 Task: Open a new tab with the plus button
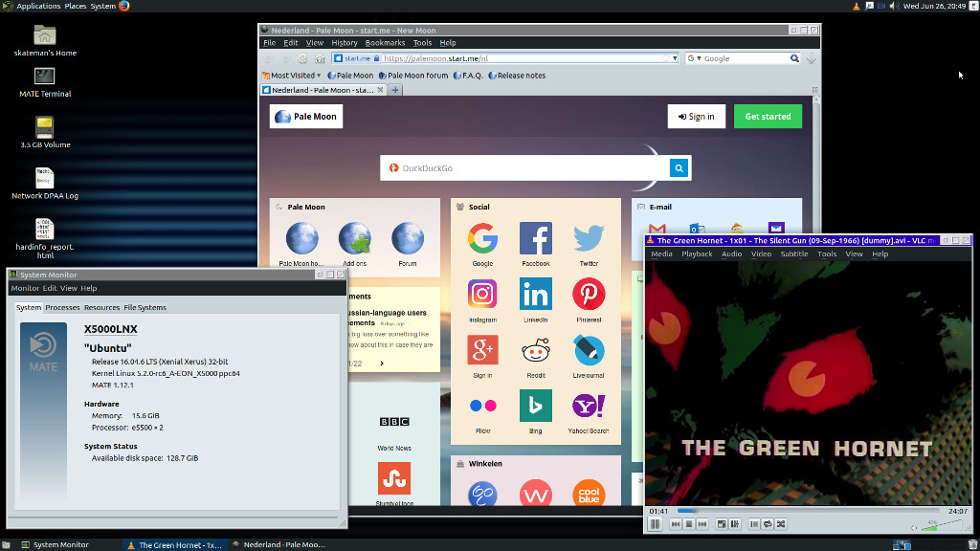click(x=395, y=90)
